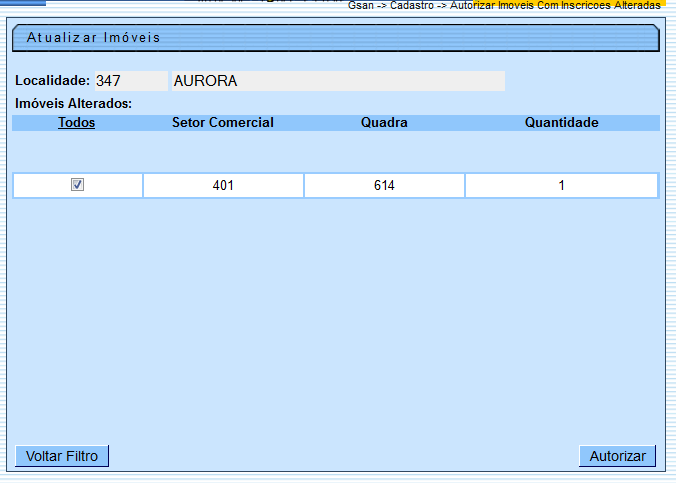Image resolution: width=676 pixels, height=483 pixels.
Task: Click the Localidade code field showing 347
Action: [131, 81]
